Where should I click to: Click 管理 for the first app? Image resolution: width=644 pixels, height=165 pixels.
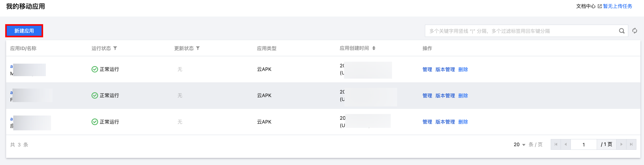point(427,69)
